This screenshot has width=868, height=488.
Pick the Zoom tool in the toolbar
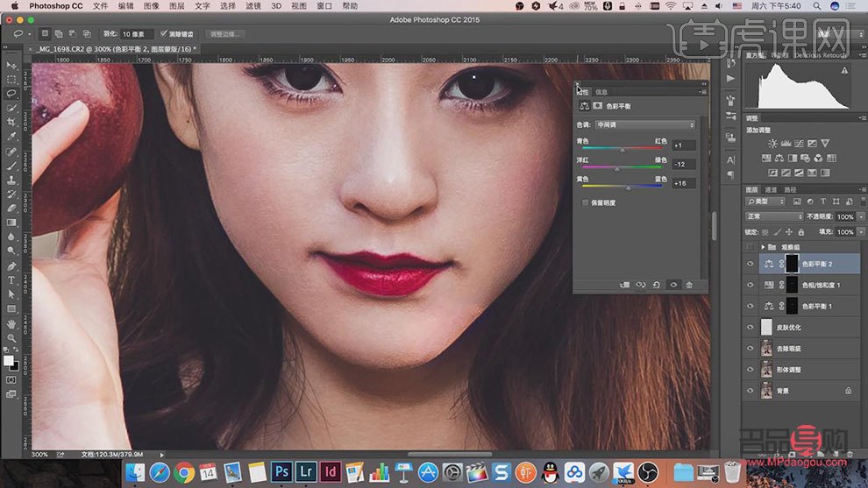coord(11,337)
